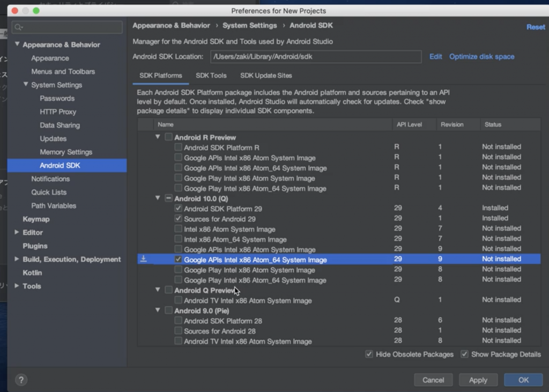Click the download icon beside Atom_64 System Image

click(144, 259)
